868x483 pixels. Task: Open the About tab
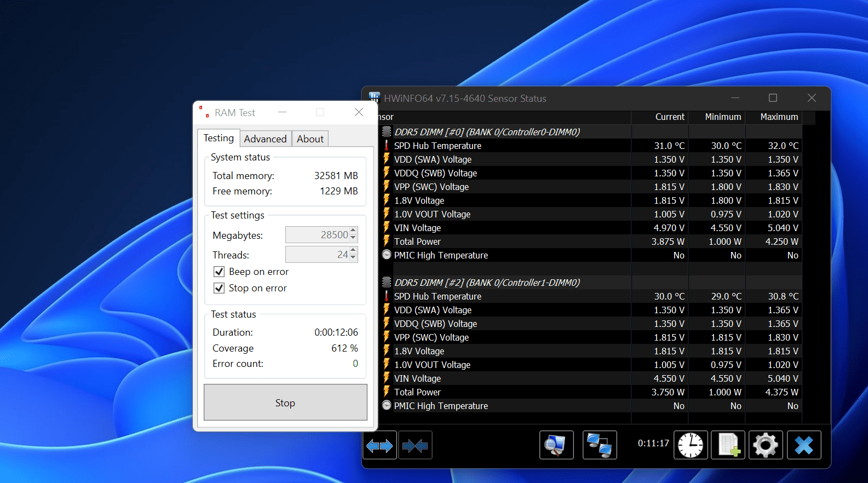pos(310,139)
